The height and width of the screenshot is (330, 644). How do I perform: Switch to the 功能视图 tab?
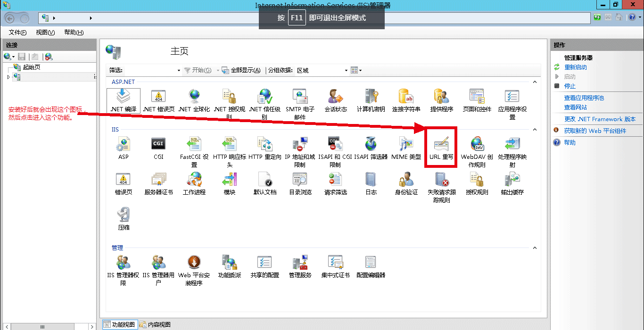tap(120, 324)
